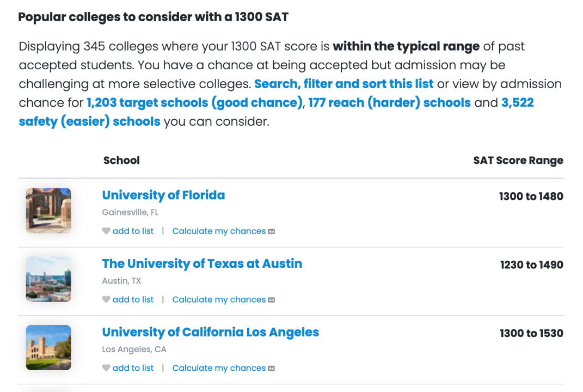Add University of Florida to list
This screenshot has height=392, width=583.
(x=133, y=231)
